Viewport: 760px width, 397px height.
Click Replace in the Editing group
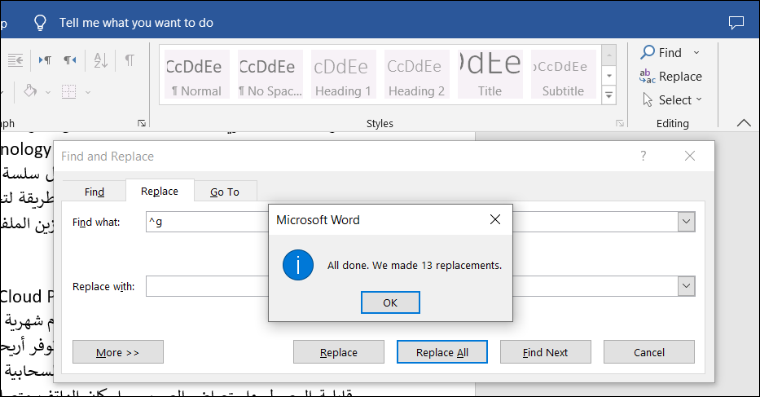pyautogui.click(x=671, y=77)
